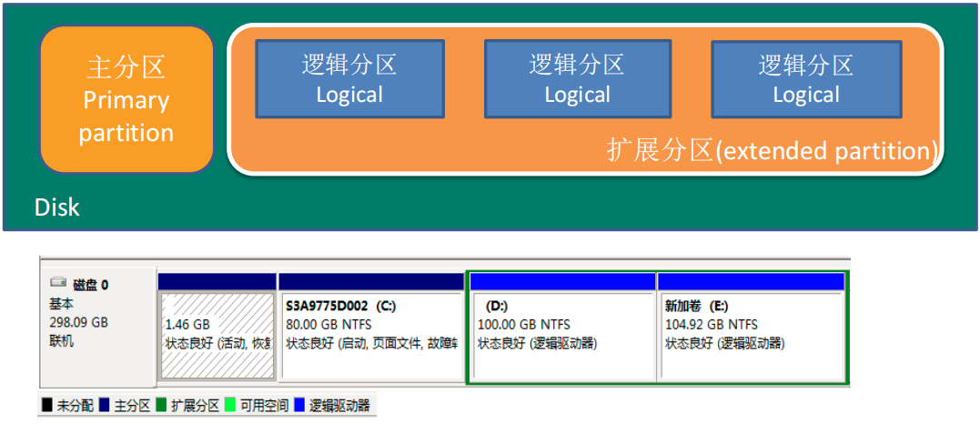This screenshot has width=980, height=424.
Task: Click the 100.00 GB NTFS text
Action: (524, 325)
